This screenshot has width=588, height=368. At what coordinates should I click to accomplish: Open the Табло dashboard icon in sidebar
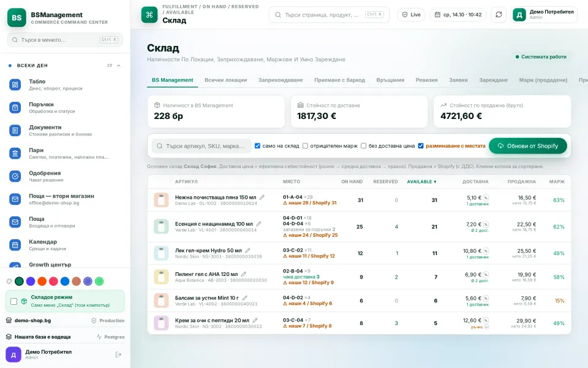15,85
